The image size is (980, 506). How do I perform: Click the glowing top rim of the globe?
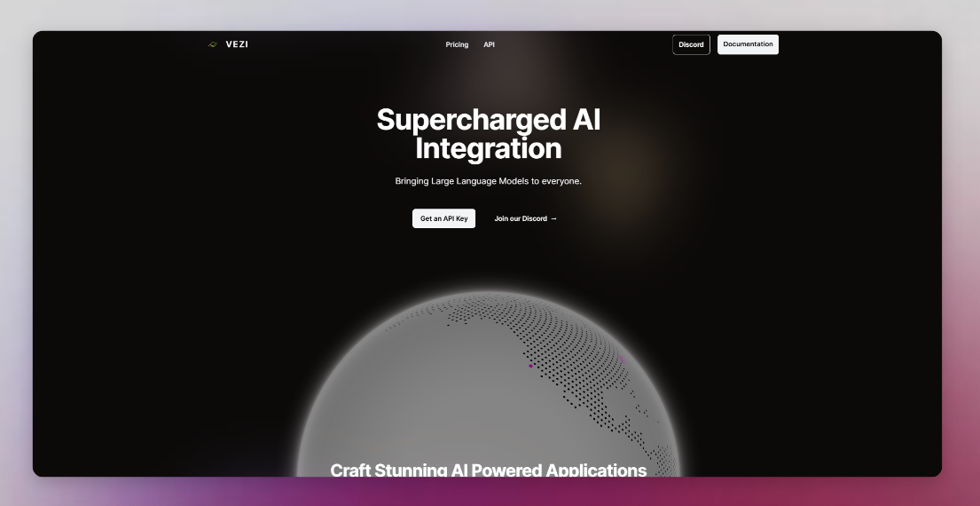tap(488, 294)
